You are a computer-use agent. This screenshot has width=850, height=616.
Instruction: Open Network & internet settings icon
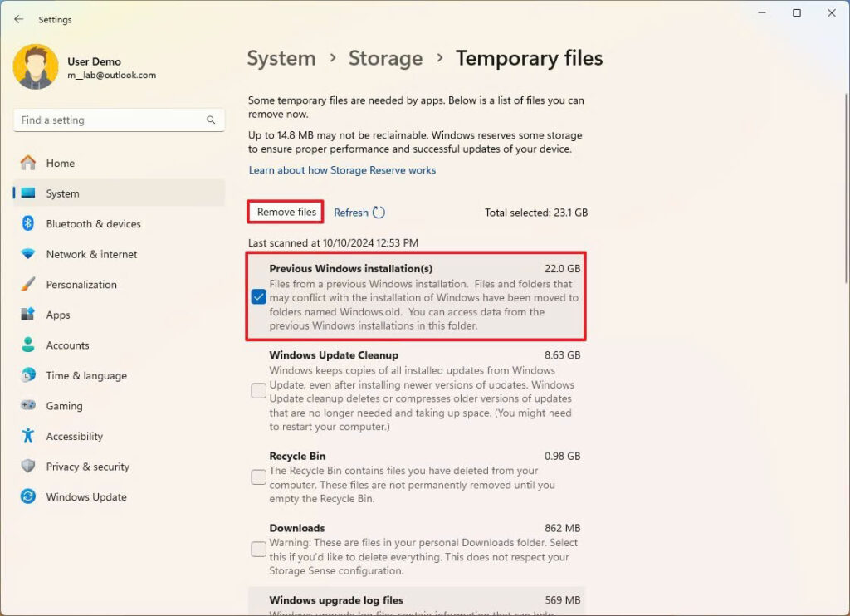29,254
